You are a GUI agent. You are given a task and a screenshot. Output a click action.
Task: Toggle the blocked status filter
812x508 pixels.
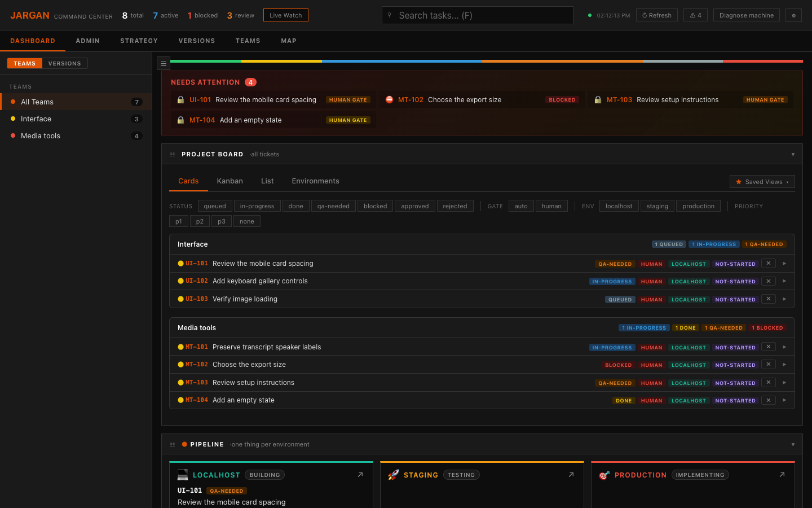376,206
